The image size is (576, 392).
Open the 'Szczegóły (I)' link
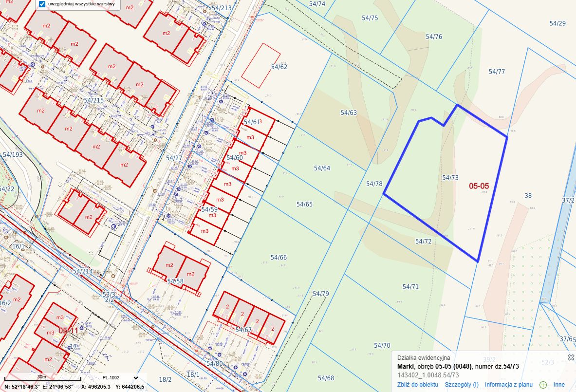[x=462, y=385]
